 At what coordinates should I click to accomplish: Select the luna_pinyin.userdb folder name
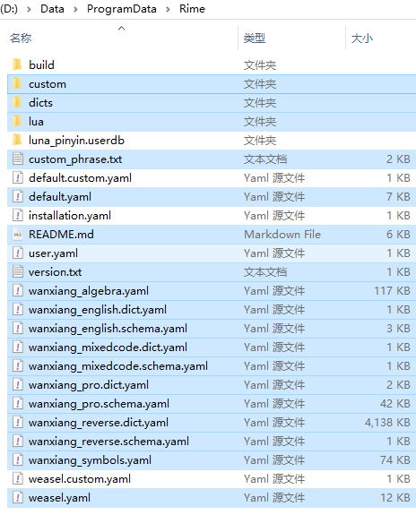click(x=76, y=140)
